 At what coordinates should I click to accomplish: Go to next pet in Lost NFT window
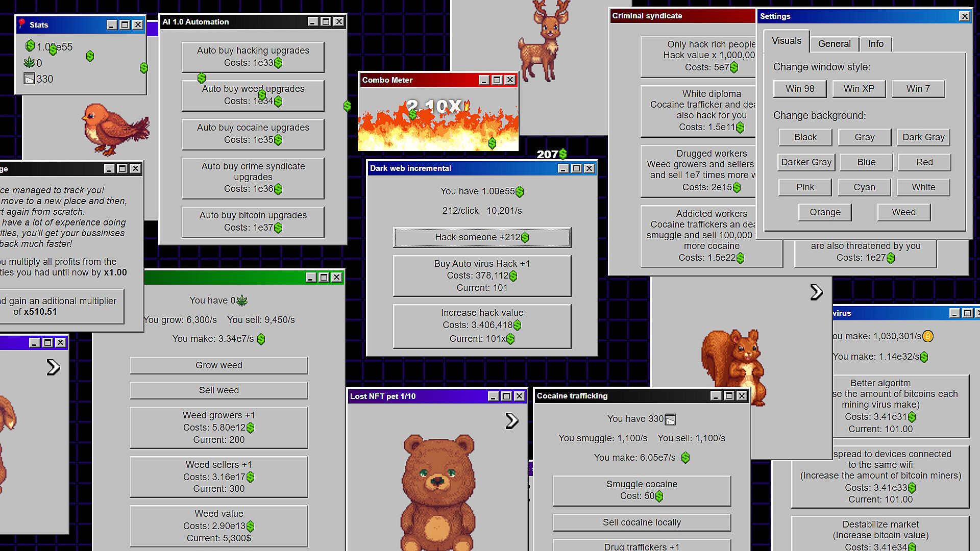(511, 420)
